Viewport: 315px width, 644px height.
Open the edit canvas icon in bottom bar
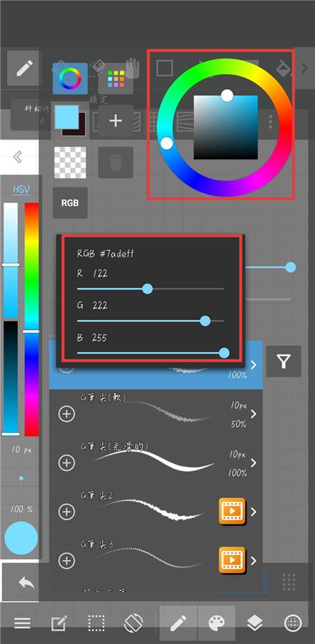59,623
